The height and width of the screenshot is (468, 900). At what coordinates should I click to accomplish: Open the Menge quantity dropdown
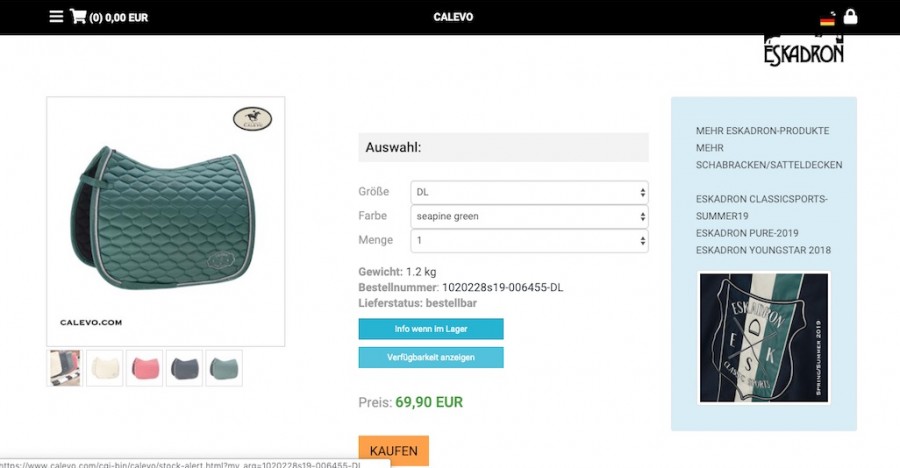tap(529, 241)
